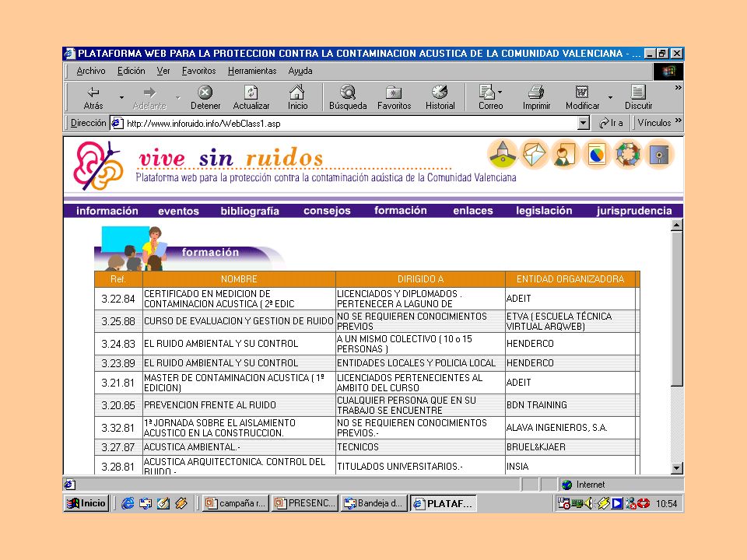Viewport: 747px width, 560px height.
Task: Switch to the PRESENC... taskbar window
Action: point(305,503)
